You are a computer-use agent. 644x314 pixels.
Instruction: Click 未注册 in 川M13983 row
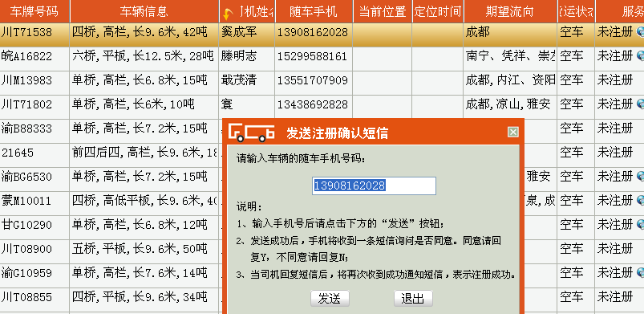tap(615, 80)
